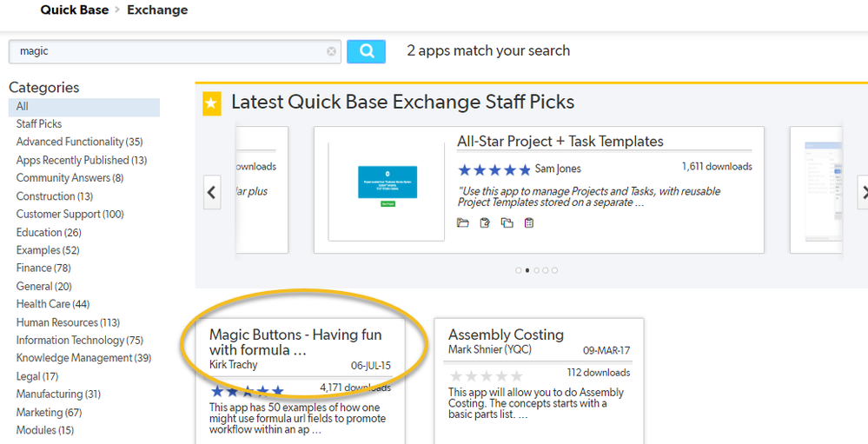
Task: Click the 09-MAR-17 date
Action: pyautogui.click(x=606, y=350)
